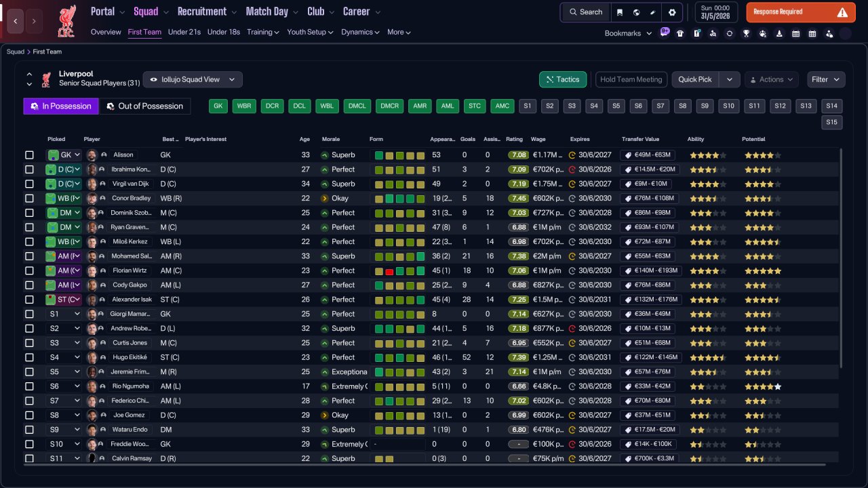The height and width of the screenshot is (488, 868).
Task: Open the Filter dropdown
Action: click(826, 79)
